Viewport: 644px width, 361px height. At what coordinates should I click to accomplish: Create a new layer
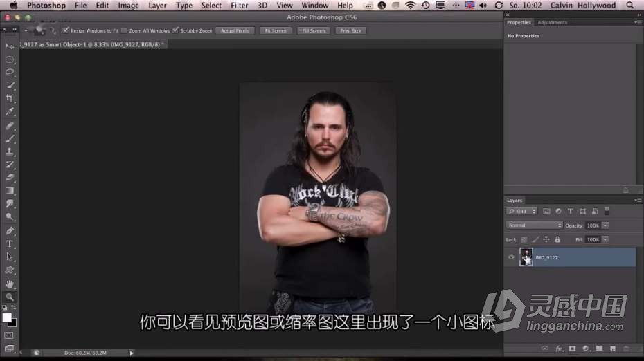613,349
